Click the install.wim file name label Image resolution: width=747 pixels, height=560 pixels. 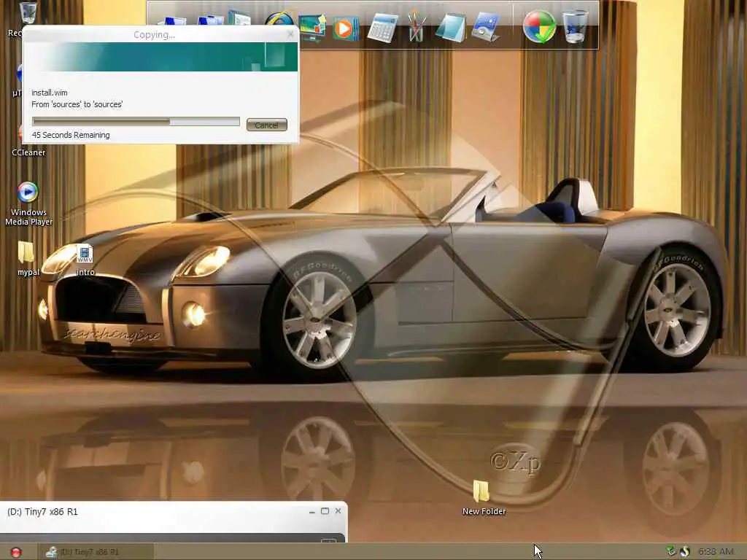tap(49, 93)
